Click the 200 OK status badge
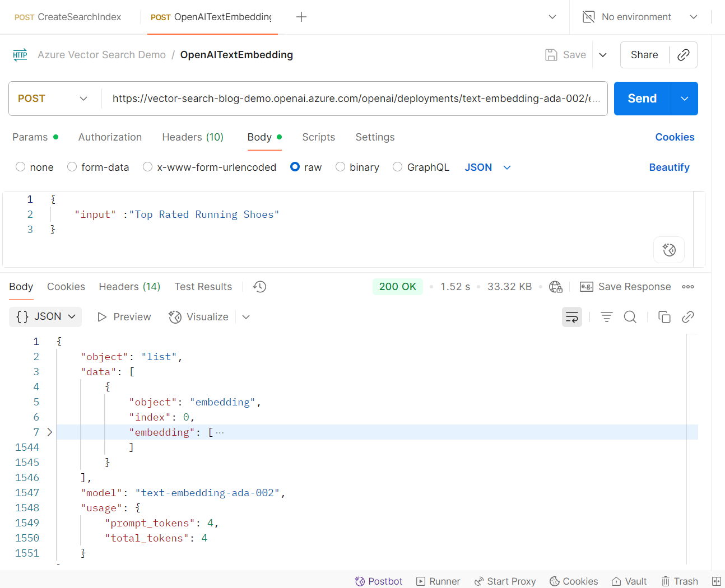725x588 pixels. click(x=398, y=287)
